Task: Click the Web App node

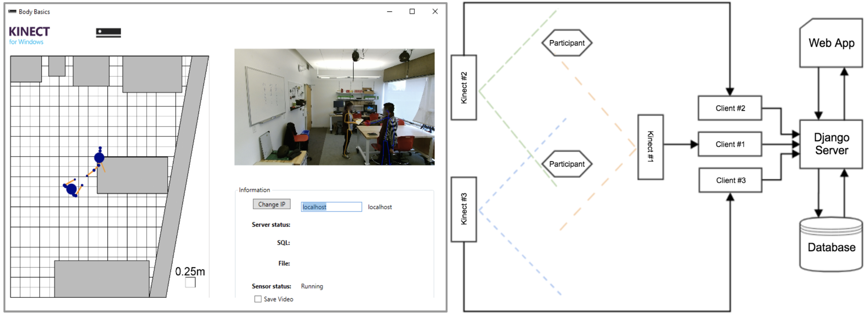Action: tap(831, 43)
